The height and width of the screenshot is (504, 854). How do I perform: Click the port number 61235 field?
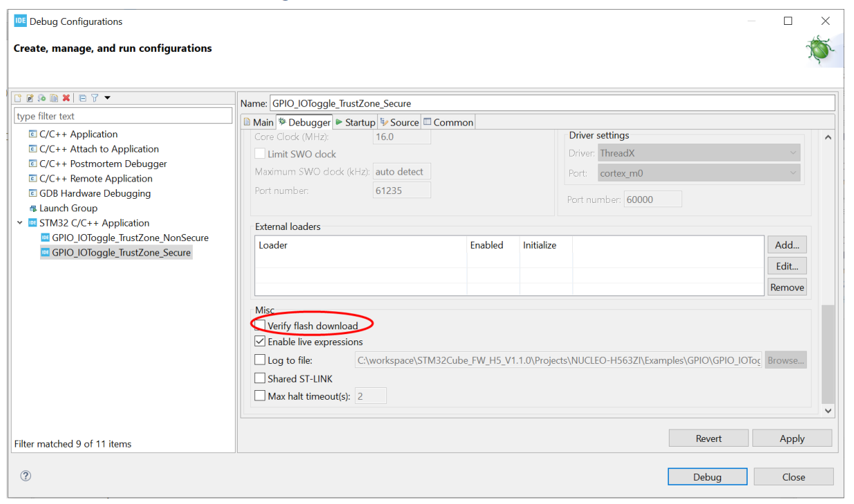(402, 191)
